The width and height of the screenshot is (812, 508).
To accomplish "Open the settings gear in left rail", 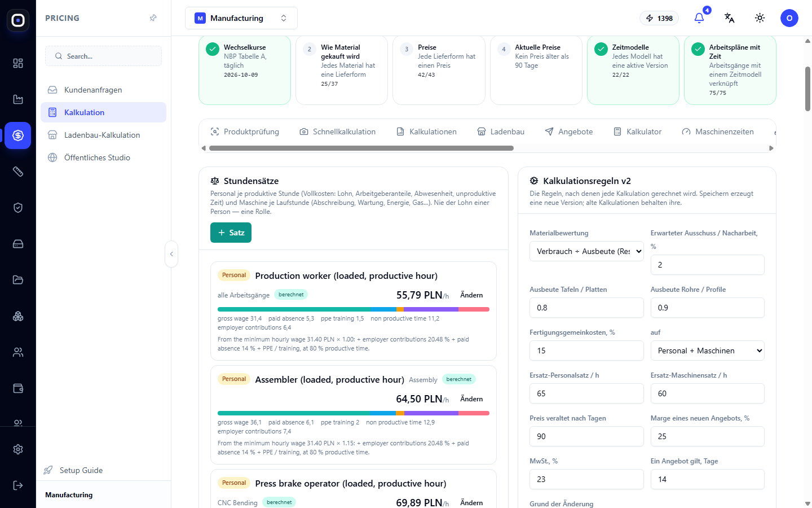I will (18, 449).
